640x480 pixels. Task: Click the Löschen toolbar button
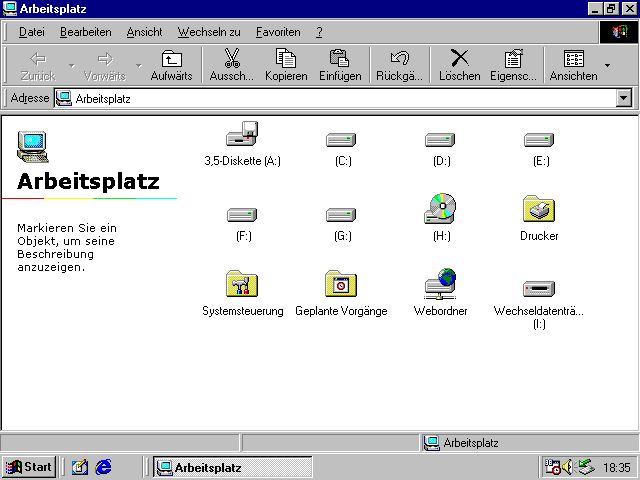coord(460,65)
